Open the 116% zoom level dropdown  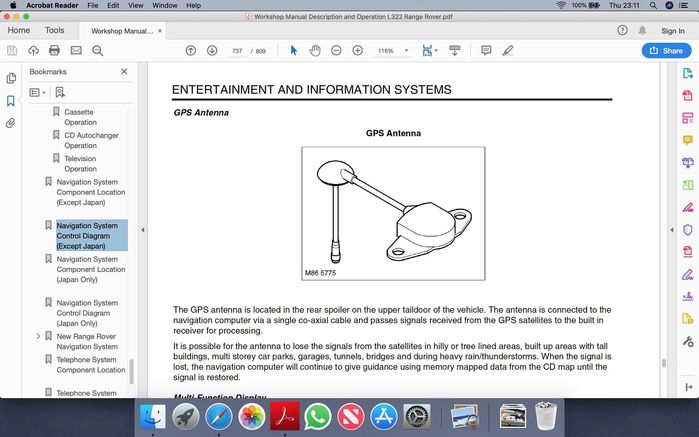click(x=392, y=51)
